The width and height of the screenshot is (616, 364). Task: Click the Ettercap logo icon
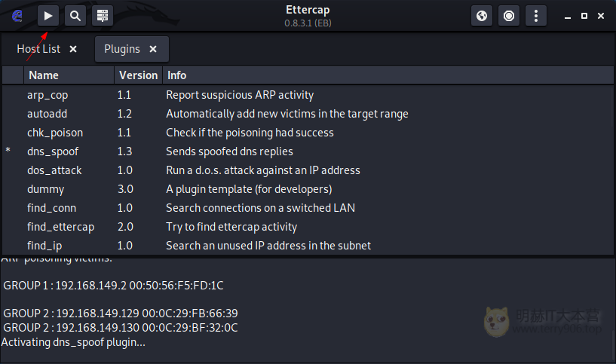17,16
